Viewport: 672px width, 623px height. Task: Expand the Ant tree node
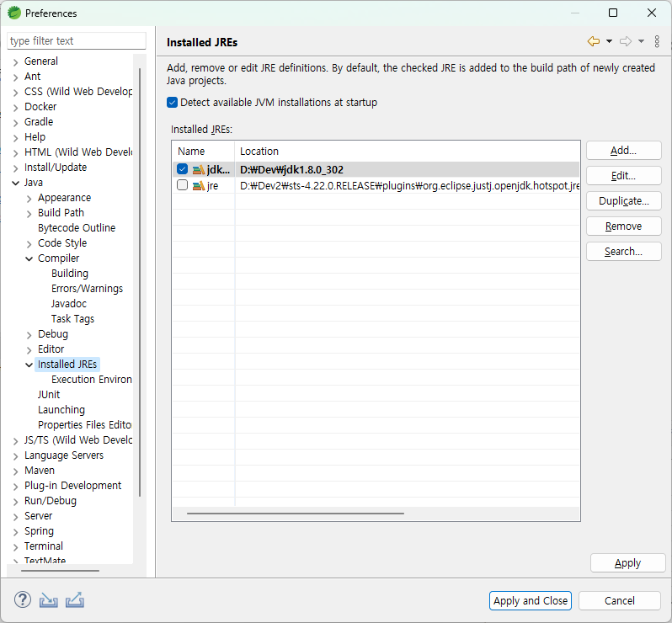click(x=15, y=77)
